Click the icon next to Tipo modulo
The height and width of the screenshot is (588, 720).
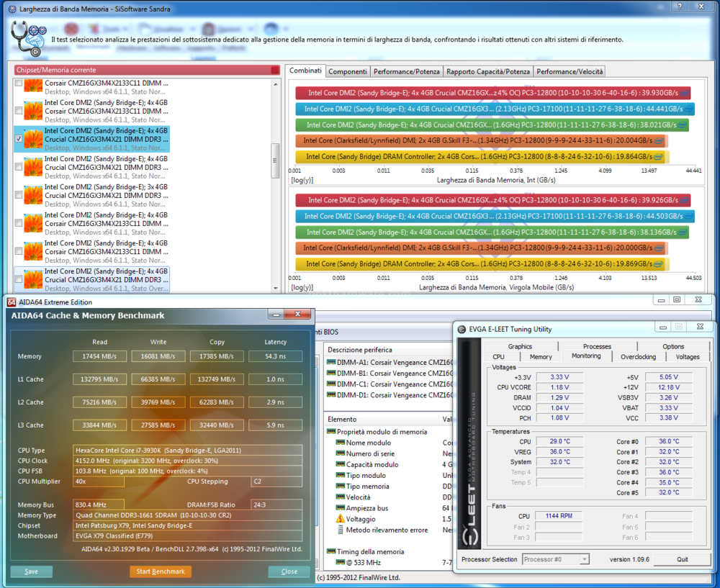[x=341, y=476]
